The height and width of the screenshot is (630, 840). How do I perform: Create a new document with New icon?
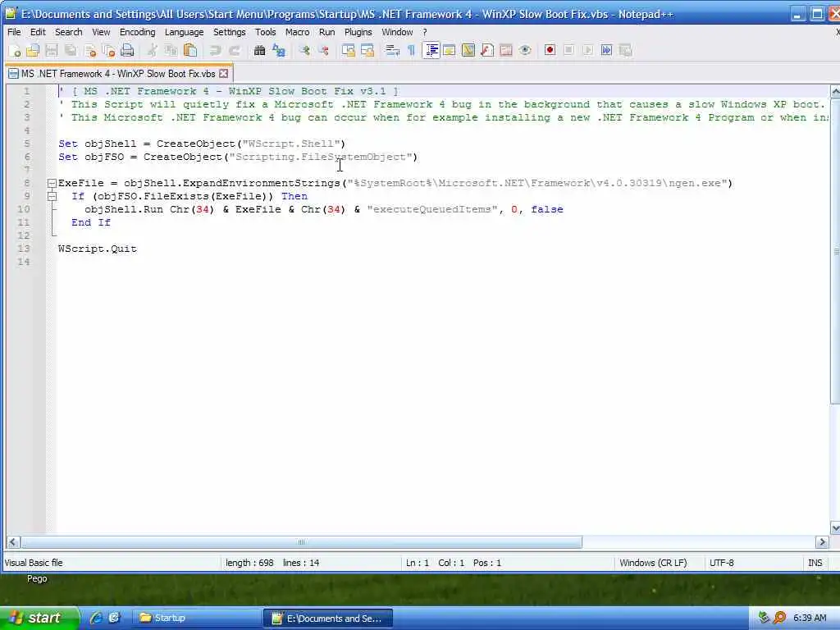[15, 50]
